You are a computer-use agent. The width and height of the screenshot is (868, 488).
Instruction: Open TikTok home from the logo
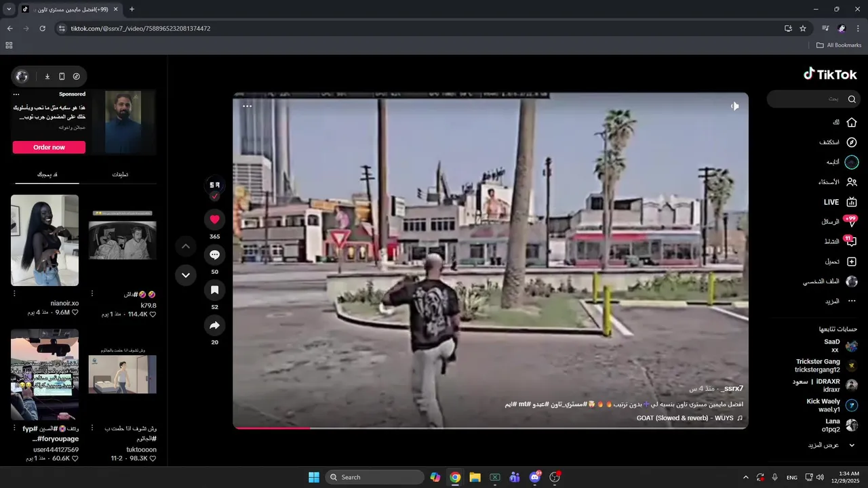point(830,74)
